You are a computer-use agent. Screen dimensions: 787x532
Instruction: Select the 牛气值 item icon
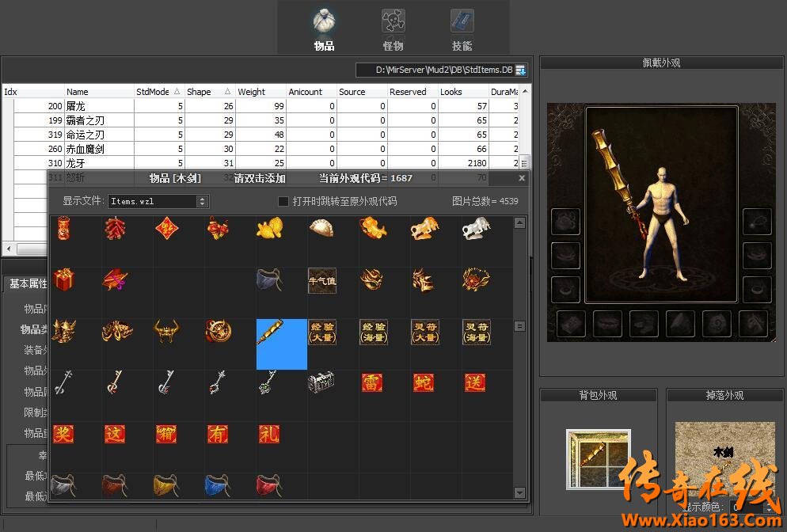321,280
